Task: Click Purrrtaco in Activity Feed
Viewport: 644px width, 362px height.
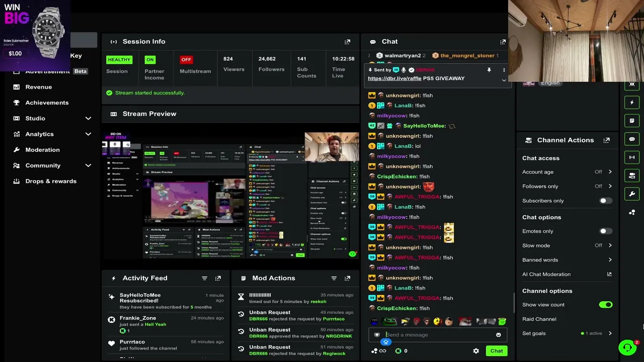Action: click(x=132, y=342)
